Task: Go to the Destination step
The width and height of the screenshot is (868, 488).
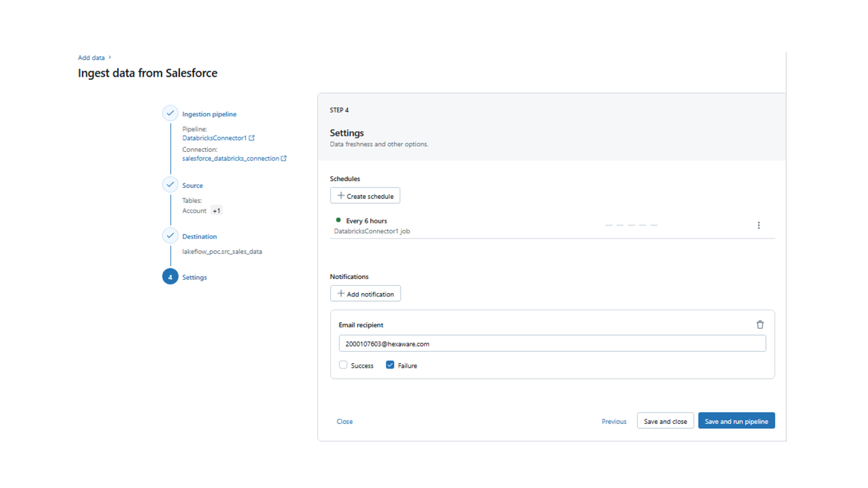Action: [x=199, y=236]
